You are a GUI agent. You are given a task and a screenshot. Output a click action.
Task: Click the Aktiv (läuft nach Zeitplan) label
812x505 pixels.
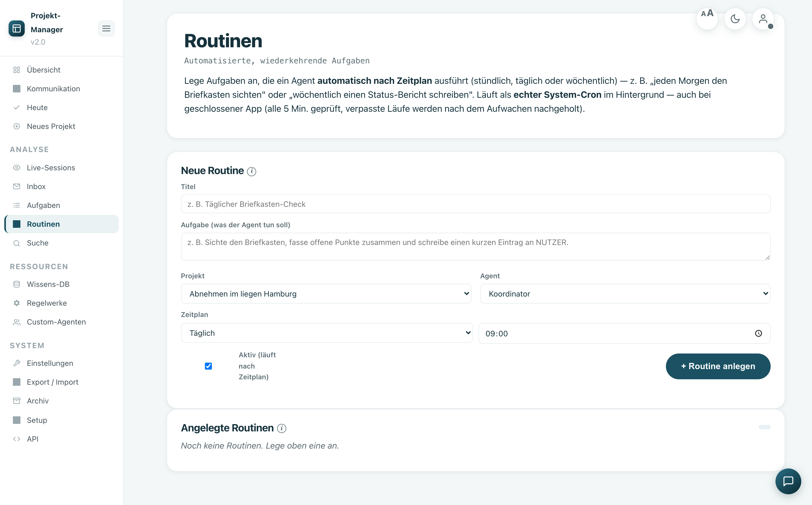pos(257,366)
